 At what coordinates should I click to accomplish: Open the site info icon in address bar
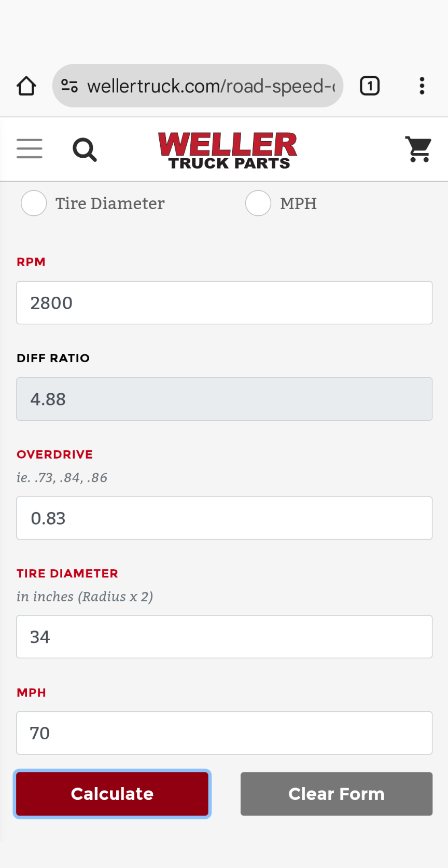tap(69, 86)
